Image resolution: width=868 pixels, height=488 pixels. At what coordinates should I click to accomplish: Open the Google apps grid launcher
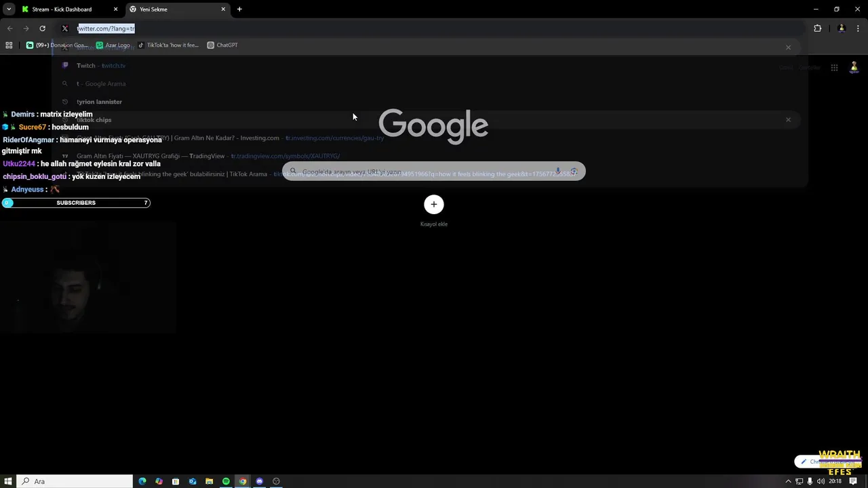(x=834, y=67)
